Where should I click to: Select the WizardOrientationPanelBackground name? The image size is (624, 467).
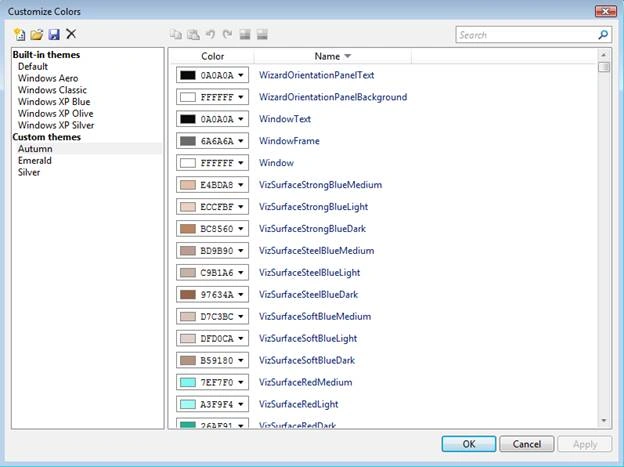pos(333,97)
